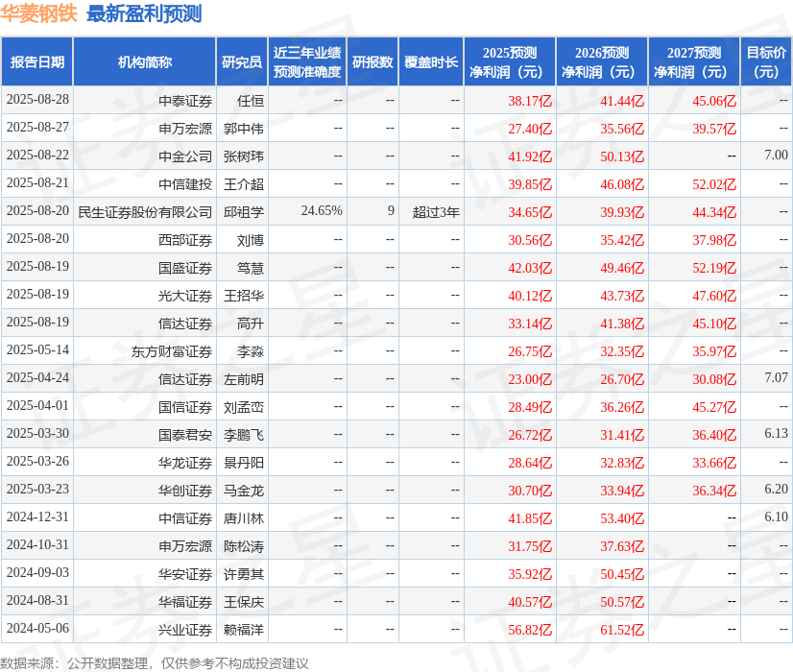Select the 机构简称 column header
The image size is (793, 672).
pos(146,60)
